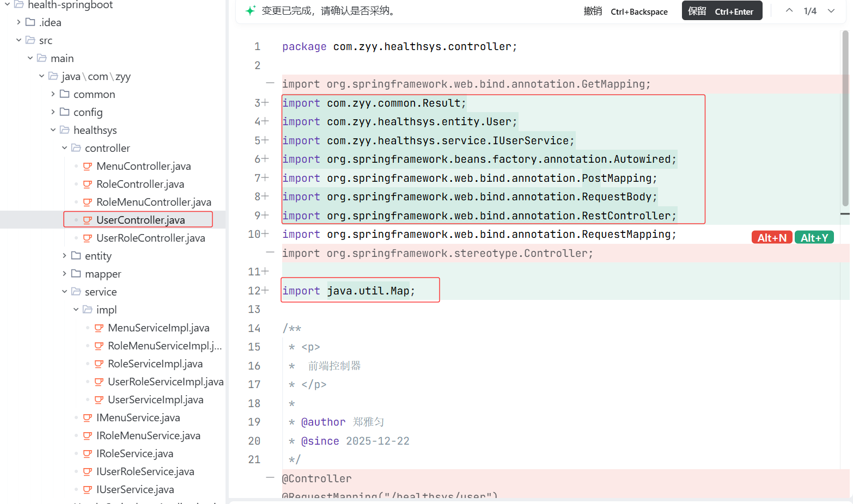Click the removed stereotype.Controller import line

pos(437,253)
